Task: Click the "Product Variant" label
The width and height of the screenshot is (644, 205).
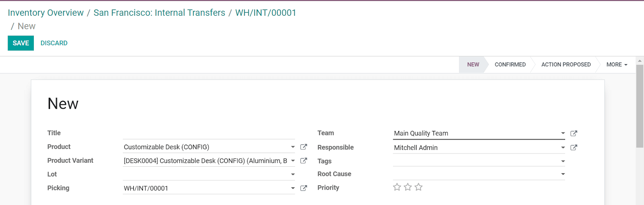Action: (x=70, y=160)
